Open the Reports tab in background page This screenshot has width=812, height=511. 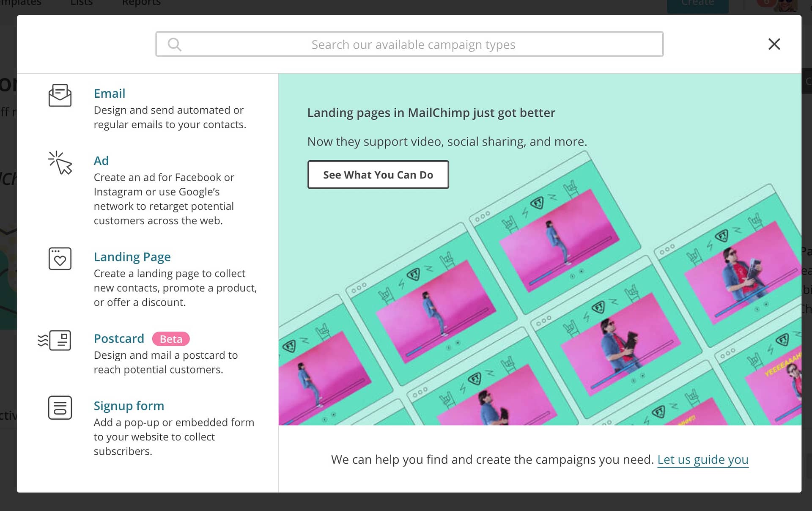click(x=141, y=3)
